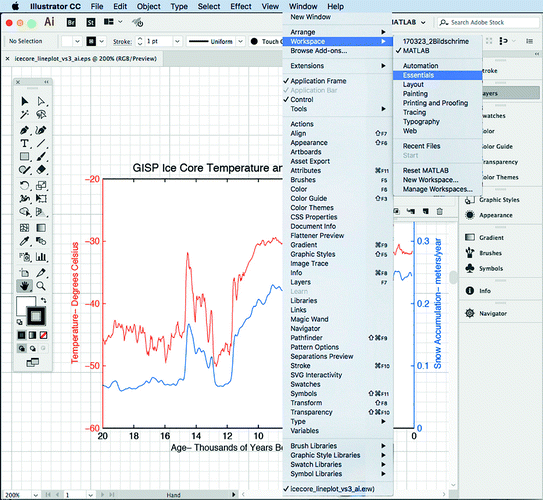This screenshot has width=543, height=500.
Task: Choose Typography workspace
Action: (x=438, y=122)
